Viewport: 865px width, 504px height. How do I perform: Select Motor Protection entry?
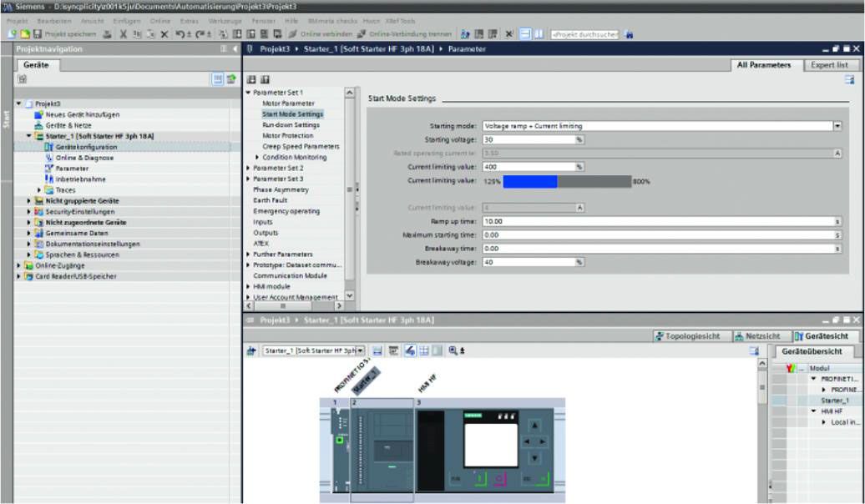pyautogui.click(x=287, y=136)
